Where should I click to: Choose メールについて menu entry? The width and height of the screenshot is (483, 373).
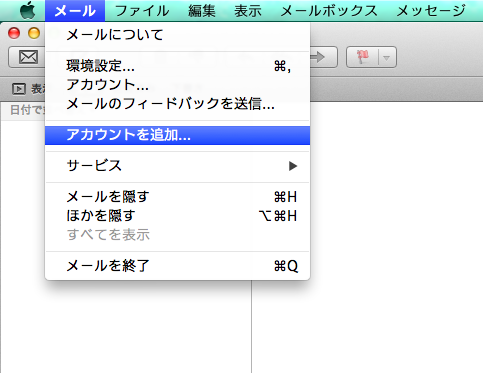[x=177, y=35]
